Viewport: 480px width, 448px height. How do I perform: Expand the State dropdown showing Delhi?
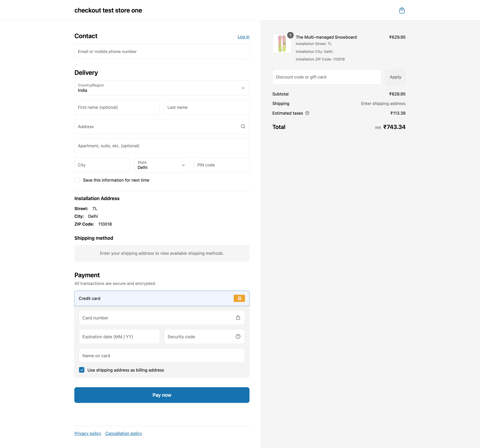(x=162, y=165)
